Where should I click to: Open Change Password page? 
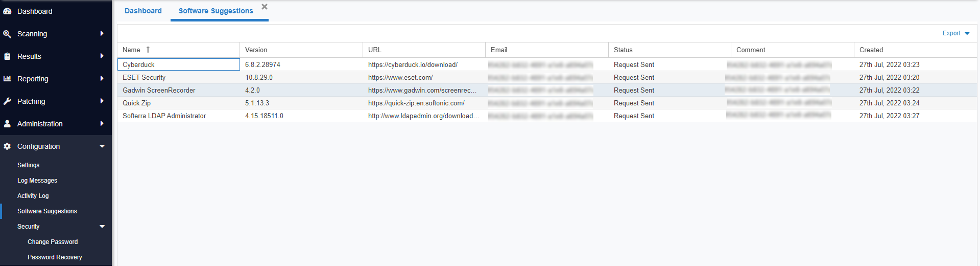pyautogui.click(x=53, y=242)
